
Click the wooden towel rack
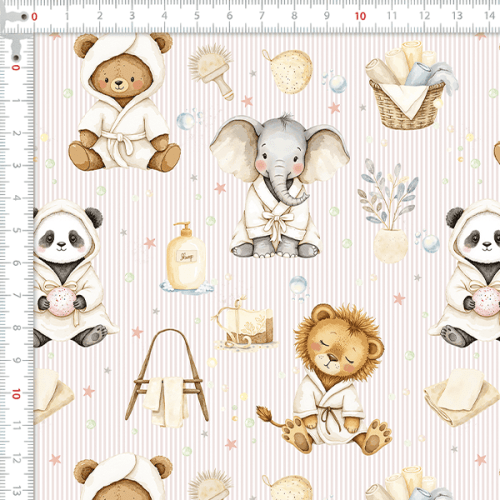tap(167, 379)
